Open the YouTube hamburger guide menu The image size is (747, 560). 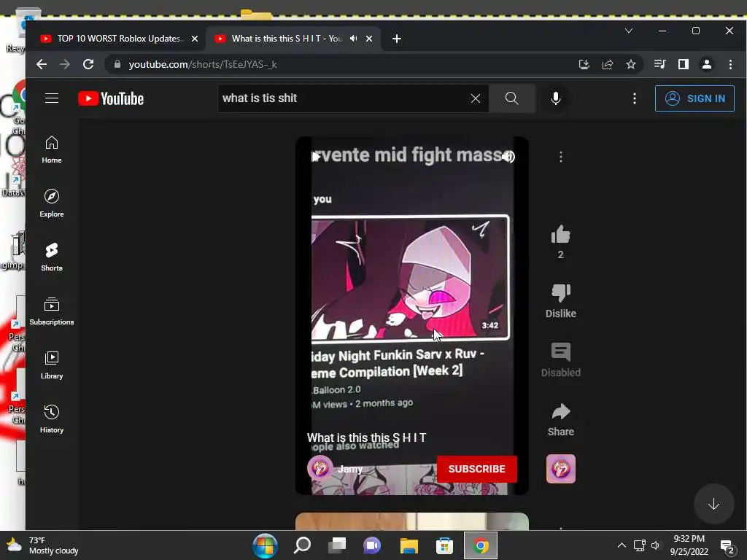pos(52,98)
